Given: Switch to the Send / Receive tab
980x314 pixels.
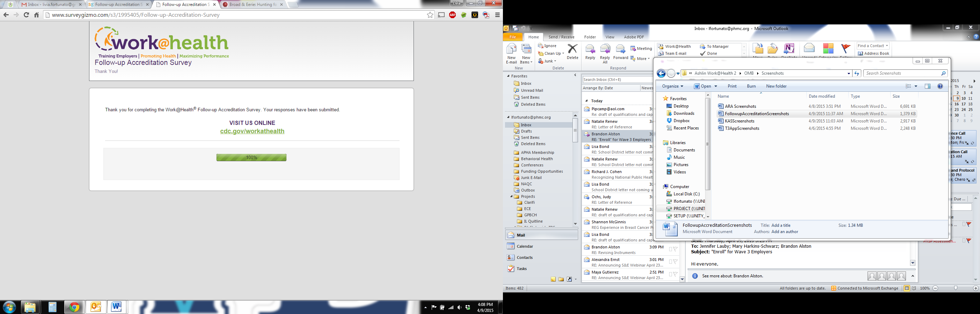Looking at the screenshot, I should pos(561,37).
